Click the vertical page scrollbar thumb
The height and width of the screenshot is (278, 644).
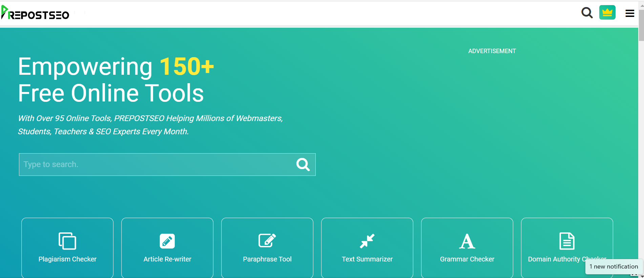[x=641, y=25]
